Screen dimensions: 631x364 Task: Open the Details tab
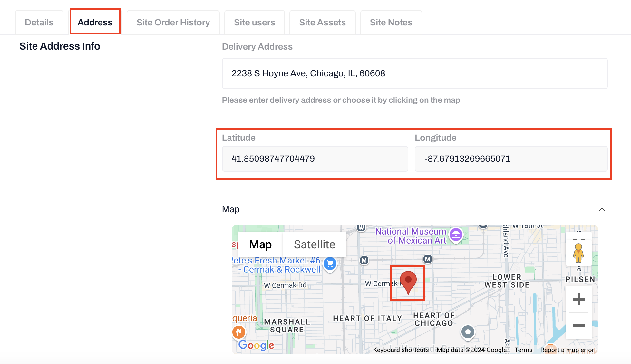click(x=39, y=23)
